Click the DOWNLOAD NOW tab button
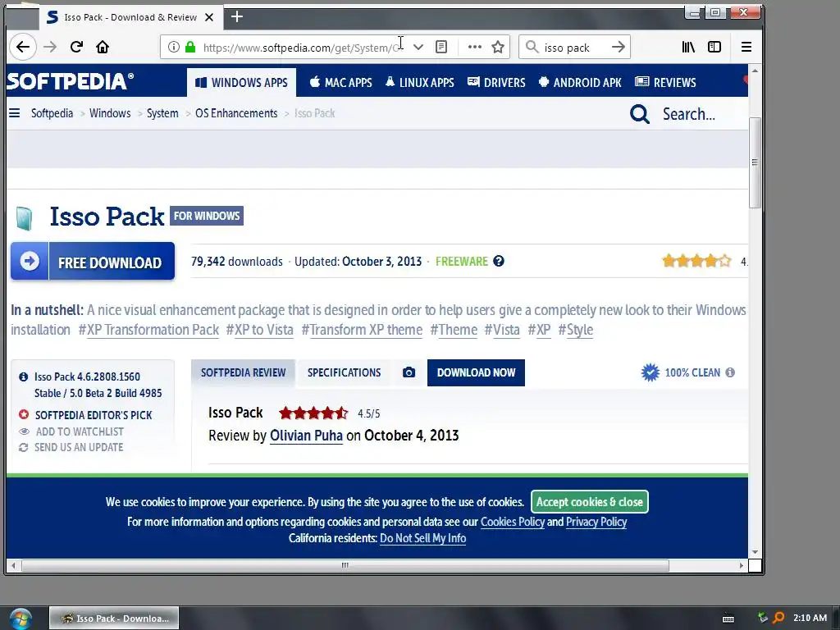 pyautogui.click(x=477, y=373)
